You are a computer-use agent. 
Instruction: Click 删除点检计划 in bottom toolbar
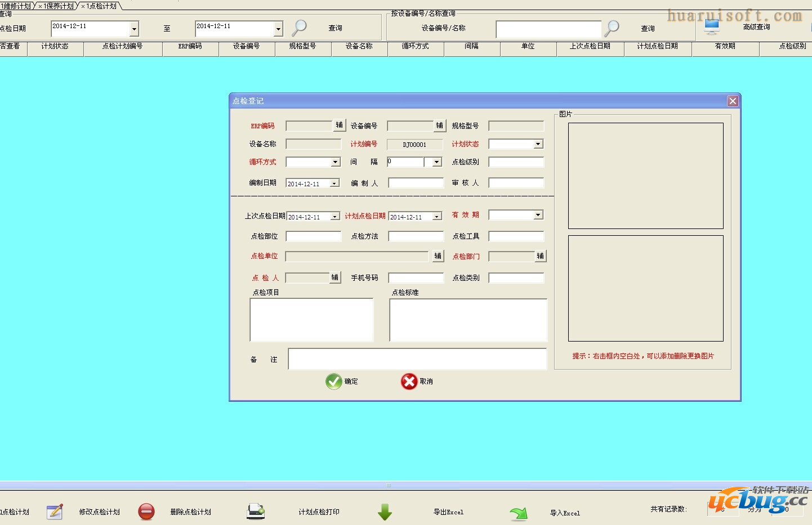pos(191,512)
